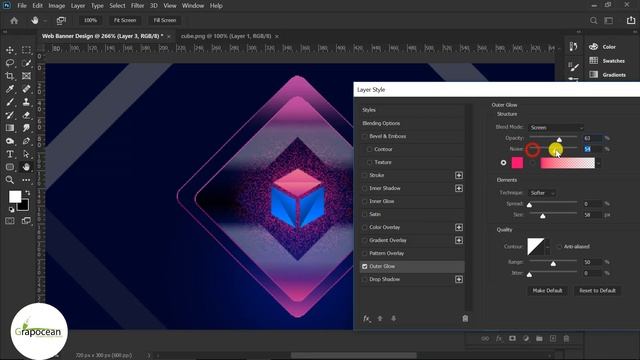Toggle Quick Mask mode icon

[10, 221]
